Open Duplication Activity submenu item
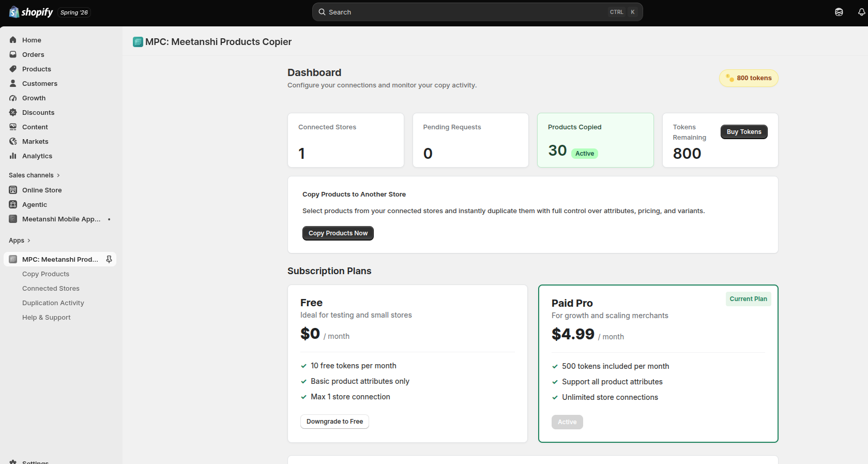Viewport: 868px width, 464px height. point(53,303)
